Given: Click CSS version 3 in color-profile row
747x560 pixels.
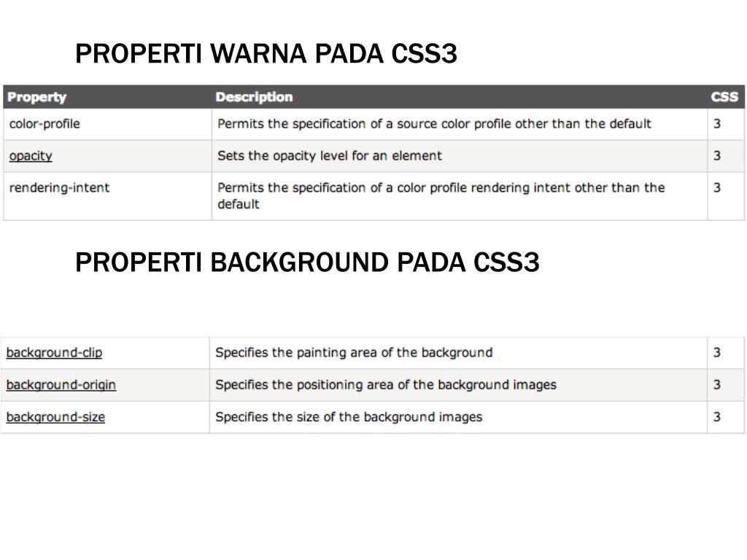Looking at the screenshot, I should pos(717,124).
